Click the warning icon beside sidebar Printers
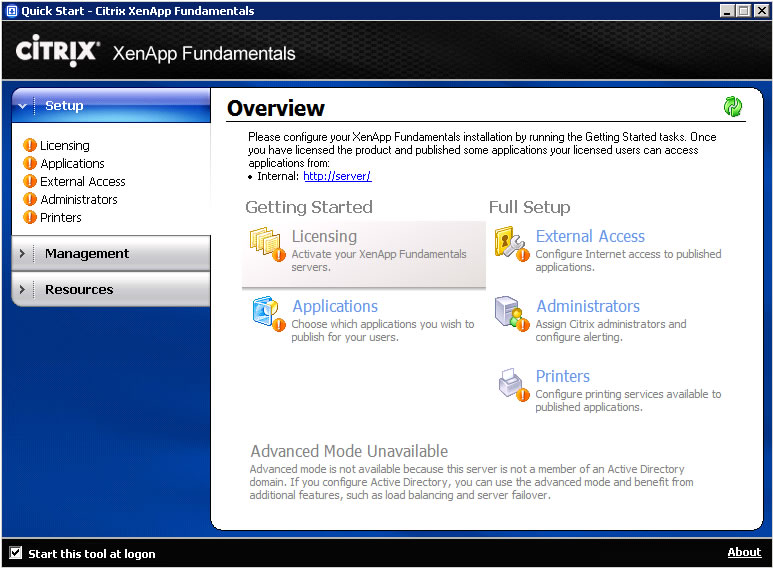Viewport: 773px width, 568px height. (x=30, y=217)
